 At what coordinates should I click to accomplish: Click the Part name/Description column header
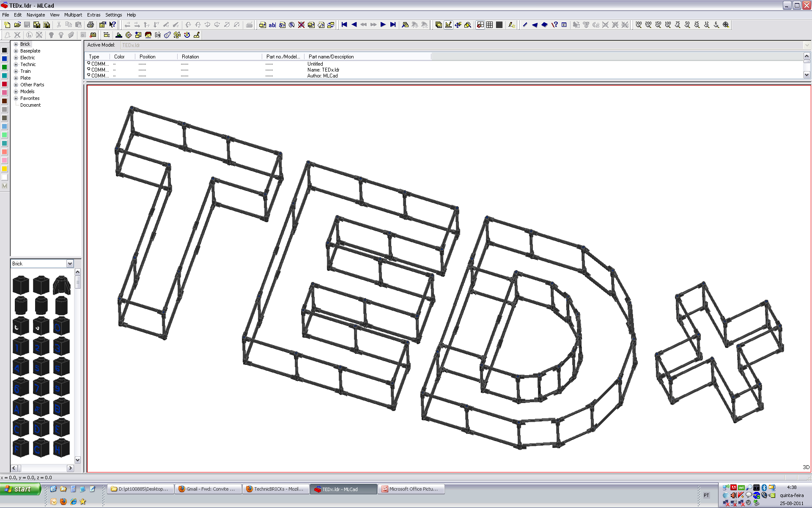(368, 57)
